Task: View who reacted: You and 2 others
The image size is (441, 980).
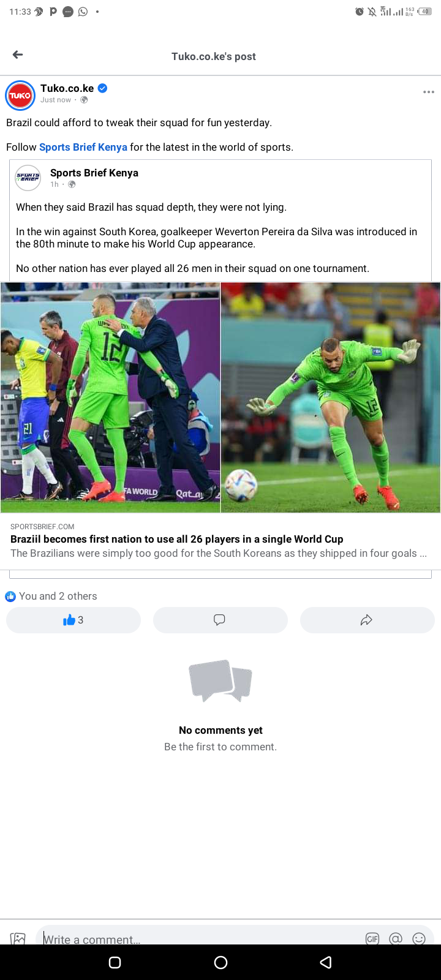Action: click(x=51, y=596)
